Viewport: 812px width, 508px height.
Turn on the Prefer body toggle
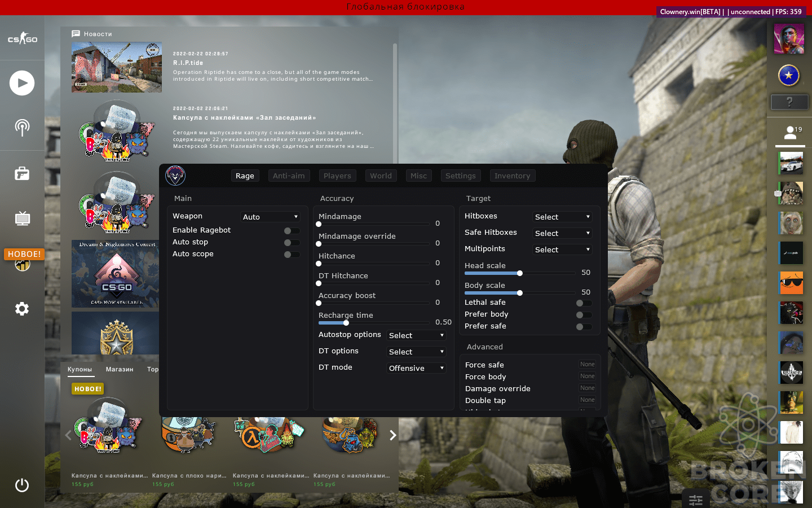(584, 315)
